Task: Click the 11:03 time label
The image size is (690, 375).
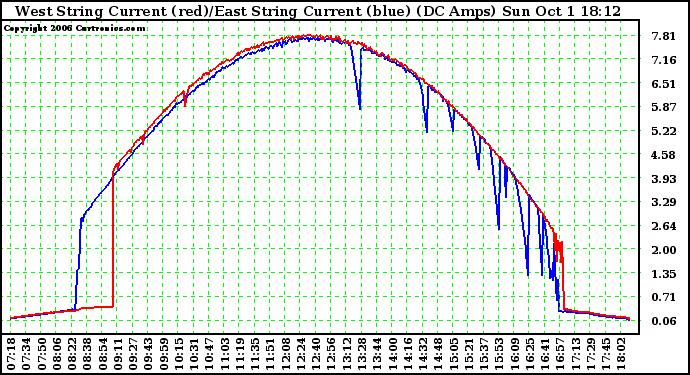Action: (x=224, y=354)
